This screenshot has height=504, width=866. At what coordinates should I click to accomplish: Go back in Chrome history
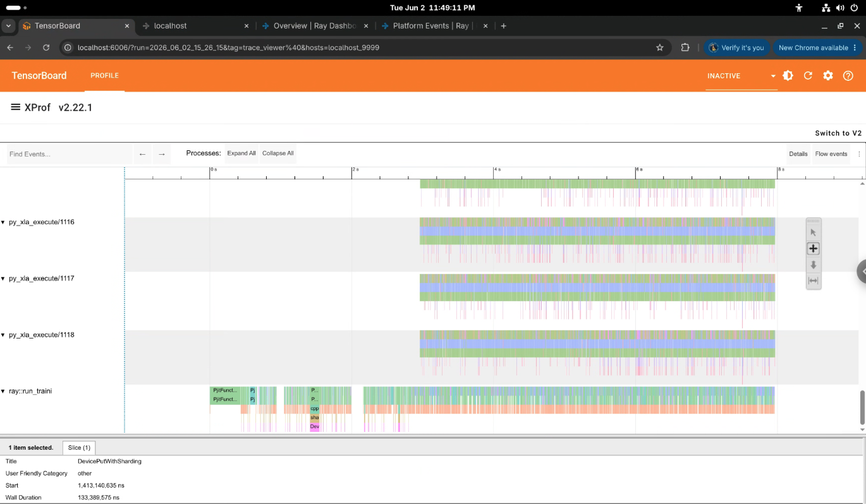tap(9, 47)
